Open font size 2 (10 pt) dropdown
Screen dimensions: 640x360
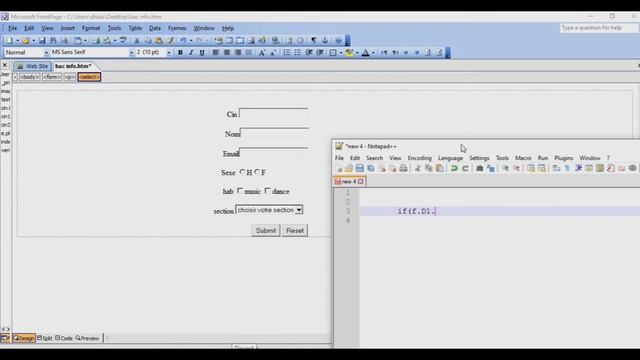pos(169,53)
